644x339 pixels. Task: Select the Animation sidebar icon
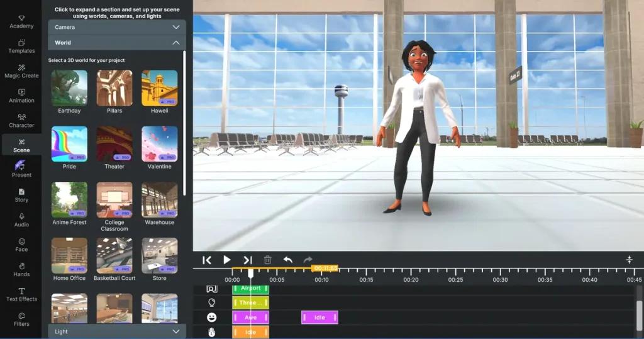[x=21, y=95]
